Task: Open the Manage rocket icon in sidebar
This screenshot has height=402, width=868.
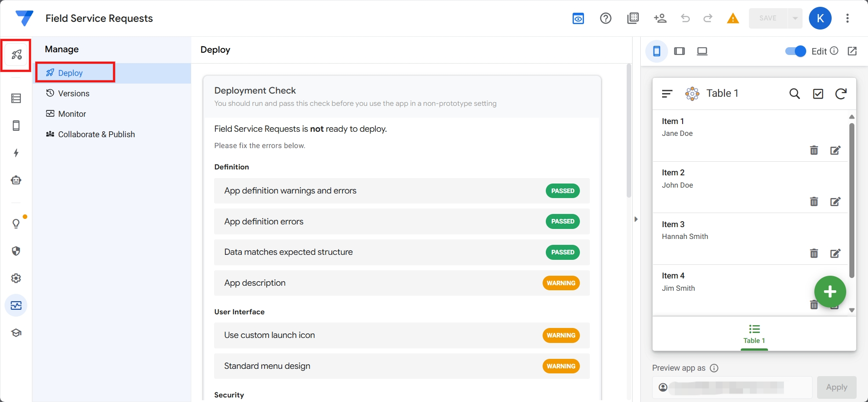Action: pos(16,55)
